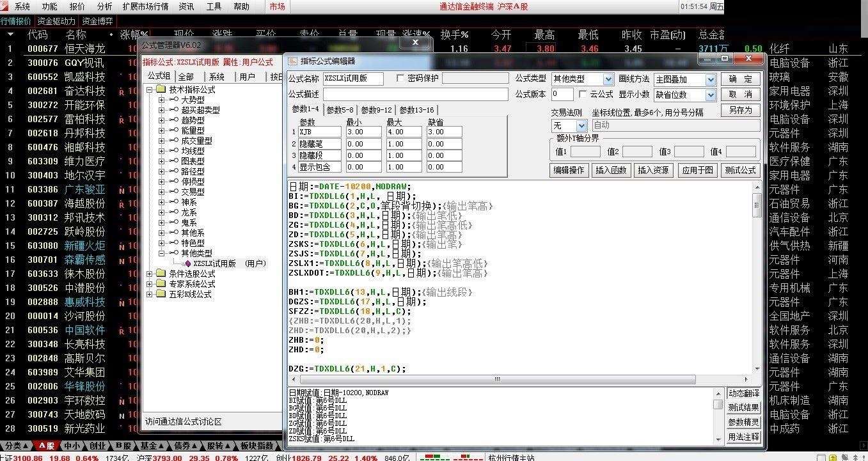Switch to the 参数5-8 tab
The width and height of the screenshot is (868, 461).
click(x=340, y=110)
